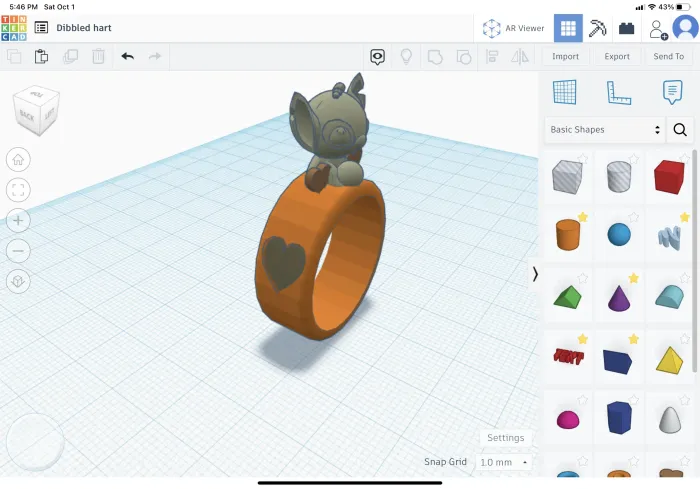Open the Snap Grid 1.0 mm dropdown
Viewport: 700px width, 489px height.
pyautogui.click(x=504, y=462)
